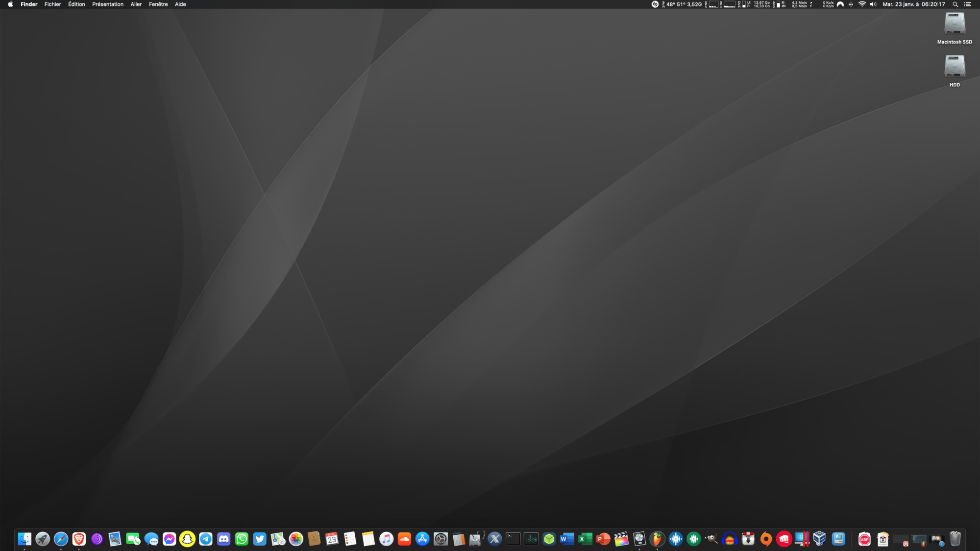Launch Microsoft Excel from the Dock
980x551 pixels.
click(x=585, y=539)
